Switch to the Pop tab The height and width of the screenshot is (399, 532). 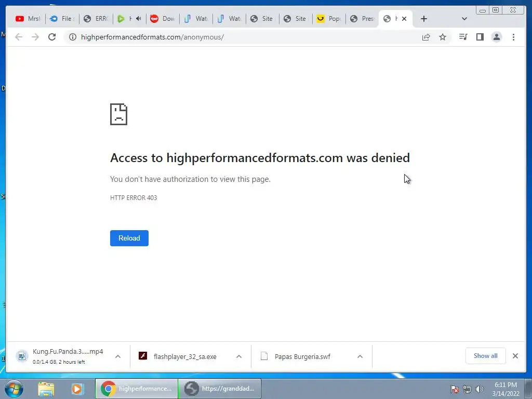click(329, 19)
